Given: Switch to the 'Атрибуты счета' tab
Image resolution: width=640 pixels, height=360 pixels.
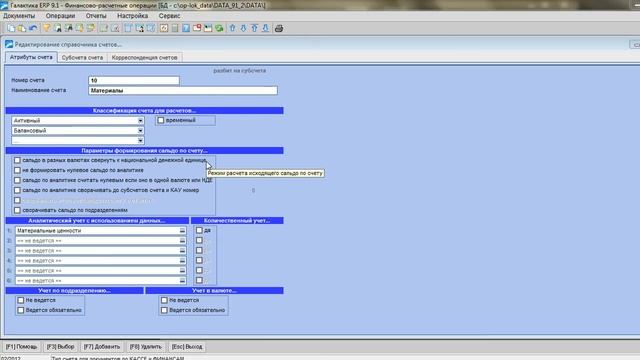Looking at the screenshot, I should point(31,58).
